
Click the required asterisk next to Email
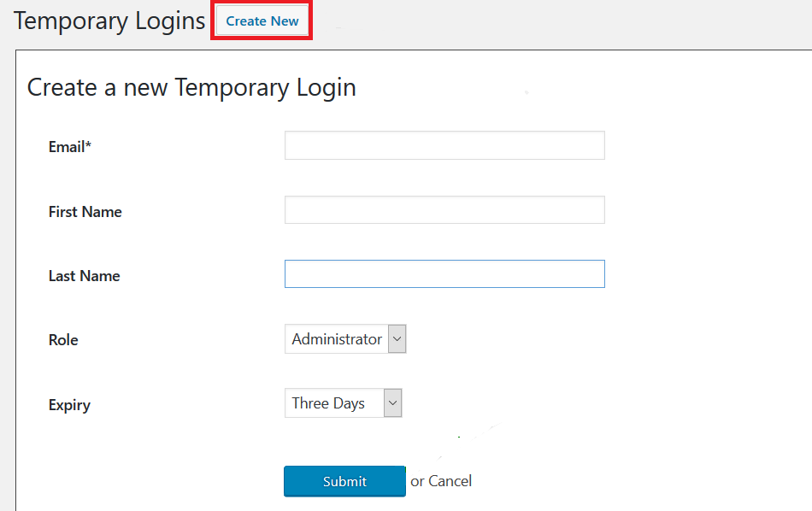[x=88, y=144]
